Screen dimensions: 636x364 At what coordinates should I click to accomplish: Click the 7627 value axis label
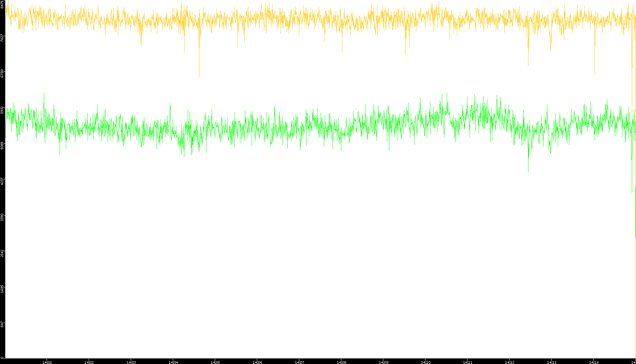[x=2, y=38]
